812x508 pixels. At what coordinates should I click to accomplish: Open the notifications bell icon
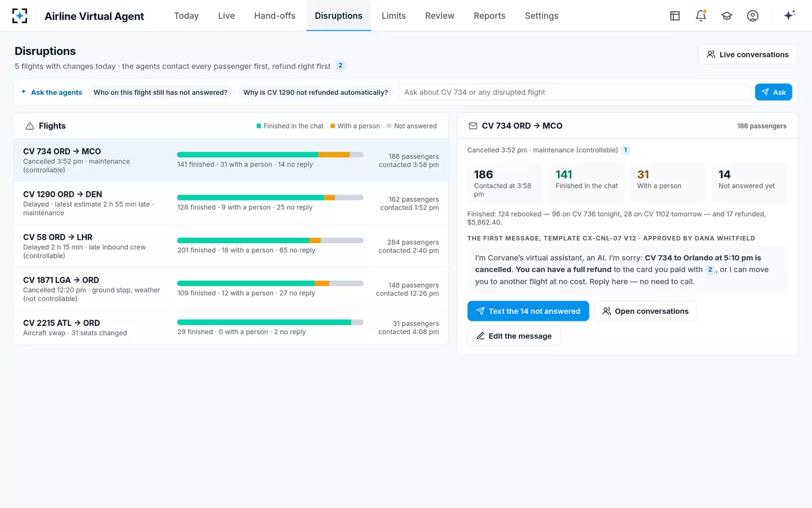click(x=701, y=16)
